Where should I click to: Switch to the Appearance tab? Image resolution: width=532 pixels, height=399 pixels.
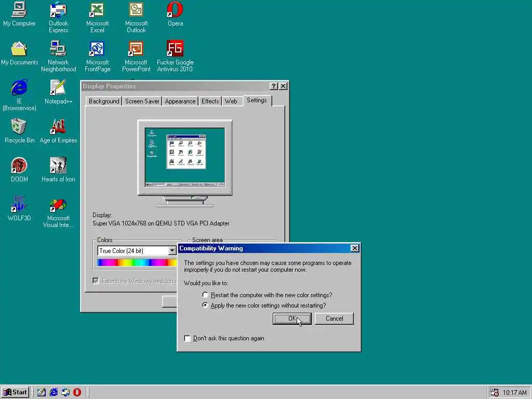click(180, 101)
